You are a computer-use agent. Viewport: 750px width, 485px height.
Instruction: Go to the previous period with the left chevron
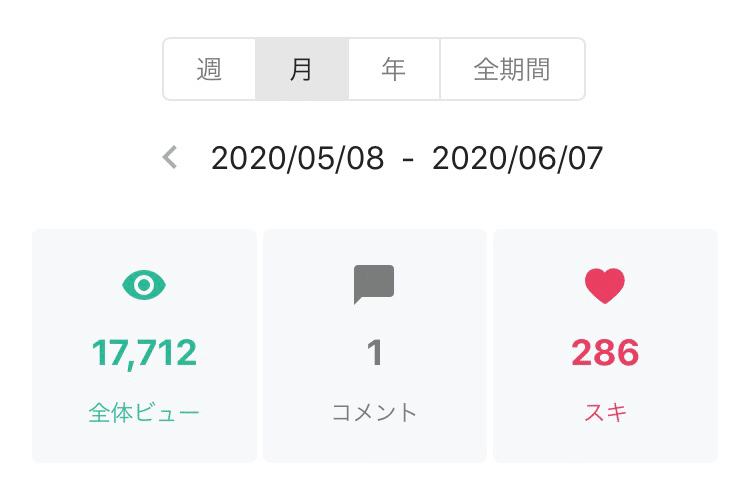170,157
